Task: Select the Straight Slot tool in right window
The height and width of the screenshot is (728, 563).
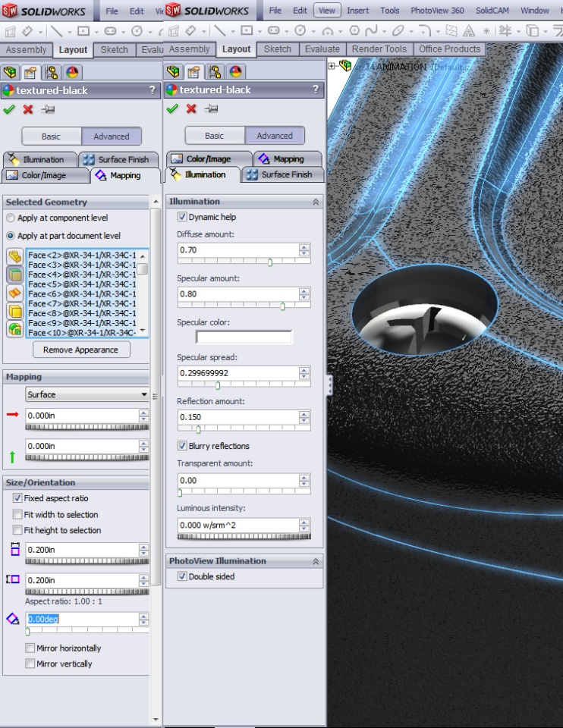Action: pyautogui.click(x=274, y=30)
